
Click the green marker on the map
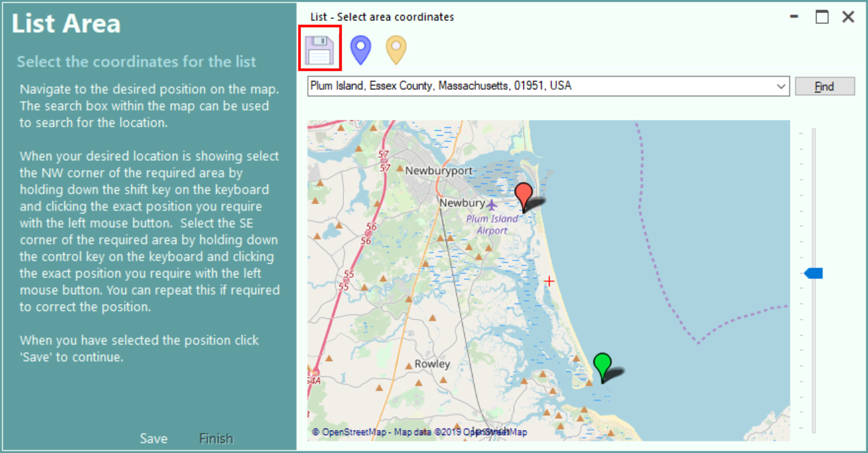tap(602, 368)
